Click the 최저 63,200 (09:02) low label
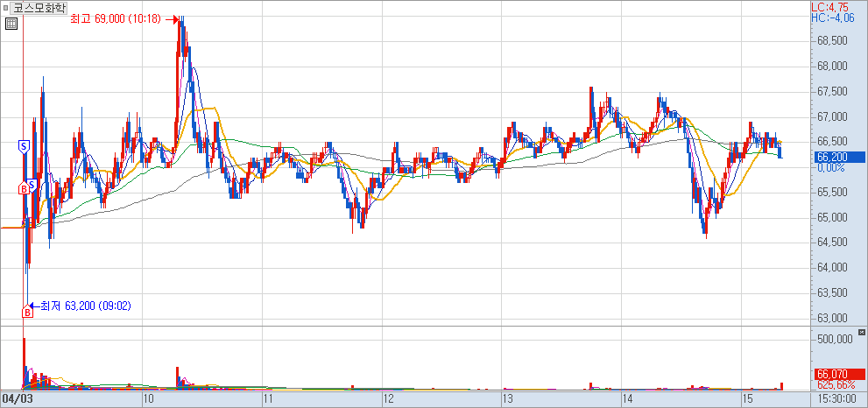Viewport: 868px width, 408px height. pos(85,306)
